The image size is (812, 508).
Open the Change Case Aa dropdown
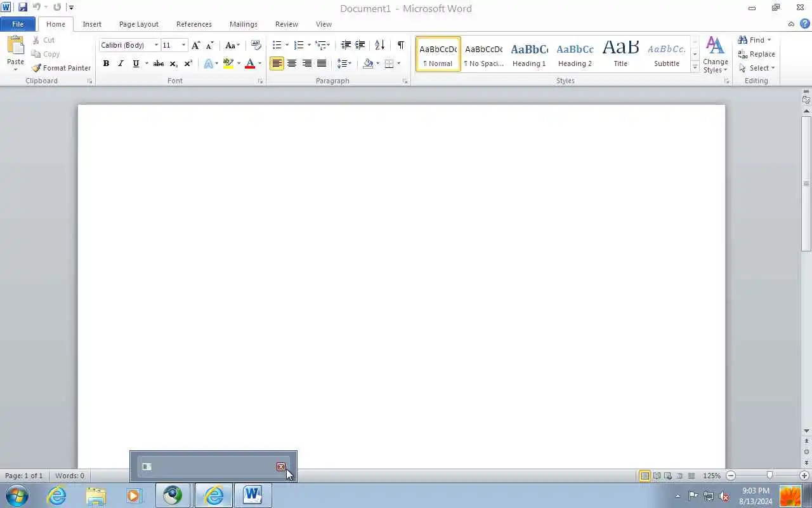click(232, 45)
